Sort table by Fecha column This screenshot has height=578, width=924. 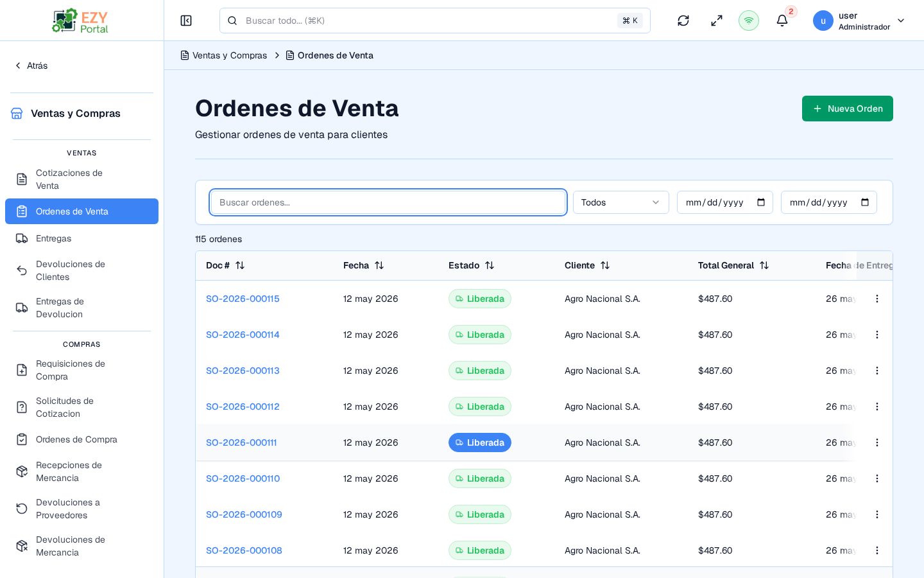[x=363, y=265]
